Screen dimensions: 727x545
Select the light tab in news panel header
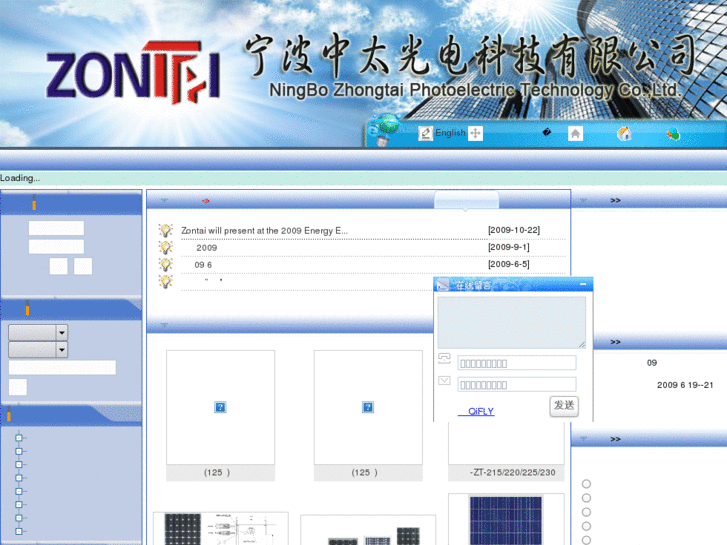[x=466, y=200]
